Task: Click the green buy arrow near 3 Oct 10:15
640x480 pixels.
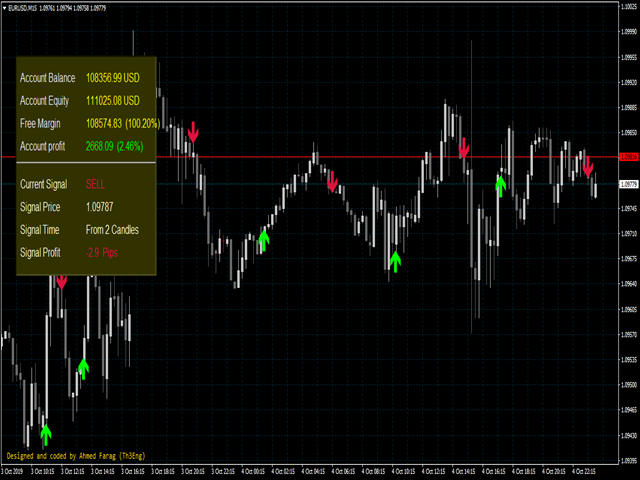Action: pyautogui.click(x=46, y=435)
